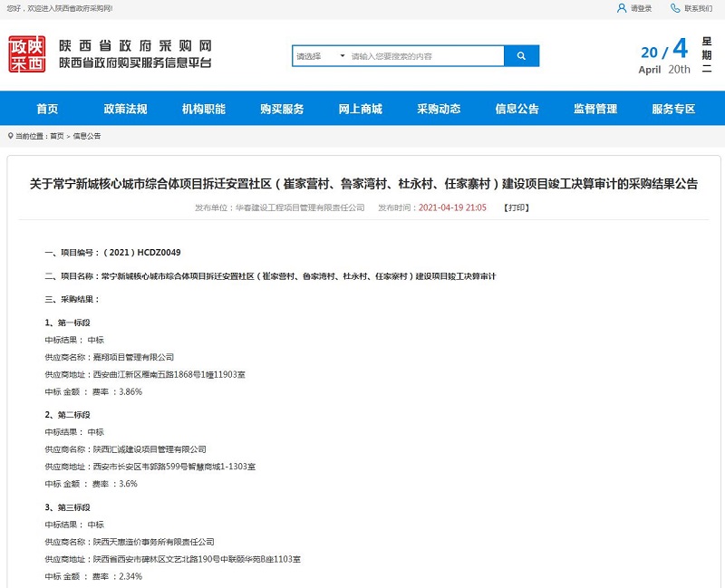Open the 监督管理 section

coord(595,109)
